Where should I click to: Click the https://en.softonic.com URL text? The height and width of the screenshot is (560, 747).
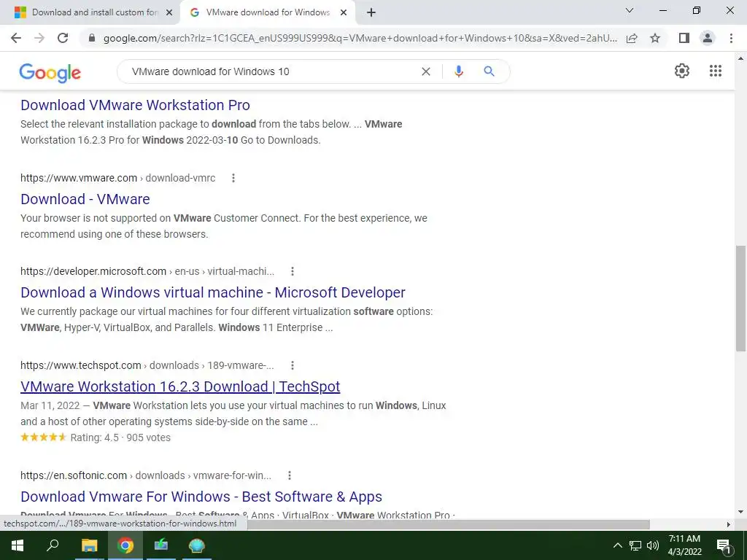pyautogui.click(x=74, y=475)
